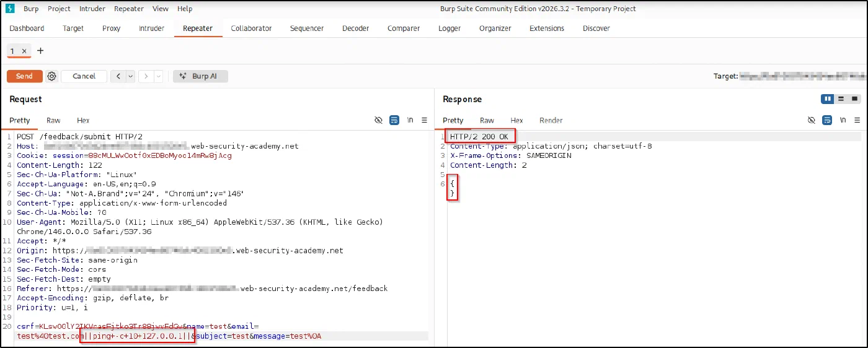Open Repeater settings gear icon
The height and width of the screenshot is (348, 868).
(52, 76)
